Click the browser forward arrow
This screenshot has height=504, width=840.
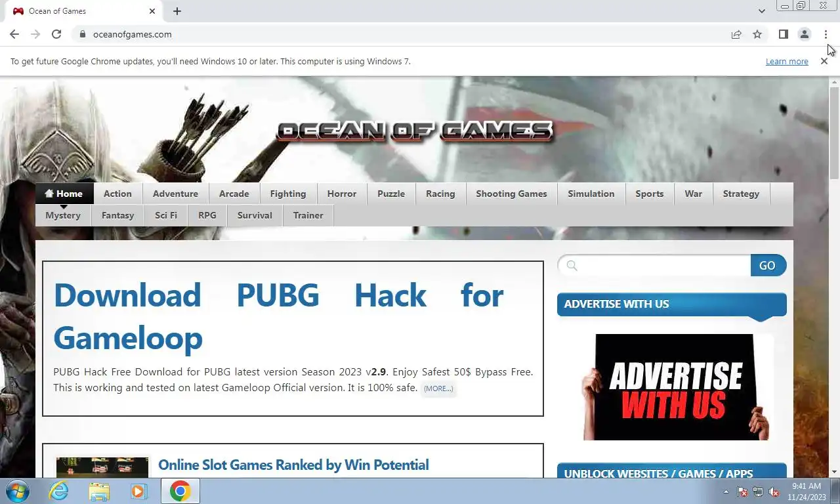click(35, 34)
